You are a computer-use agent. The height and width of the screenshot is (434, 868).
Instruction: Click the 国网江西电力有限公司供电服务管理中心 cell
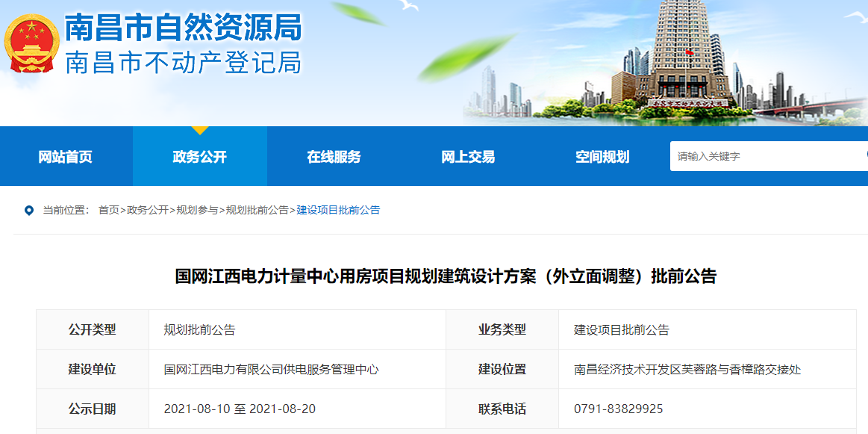coord(271,370)
